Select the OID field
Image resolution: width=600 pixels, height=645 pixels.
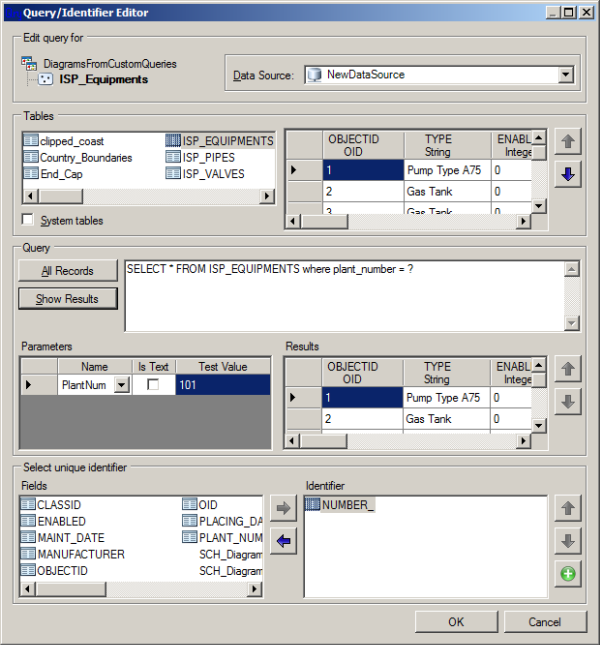tap(200, 505)
